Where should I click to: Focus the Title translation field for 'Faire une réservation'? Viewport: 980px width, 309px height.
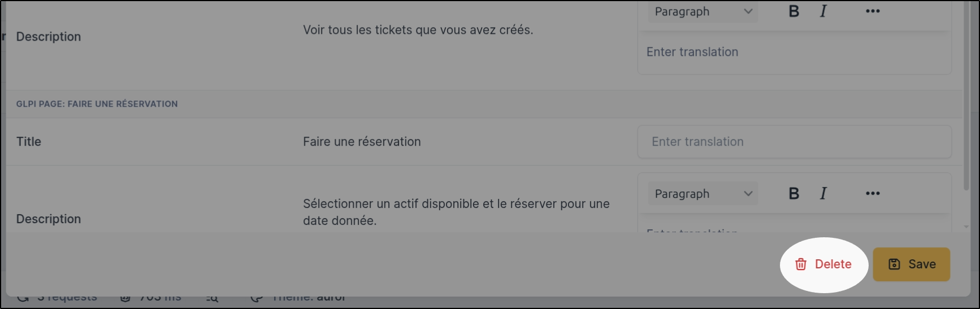(x=794, y=142)
